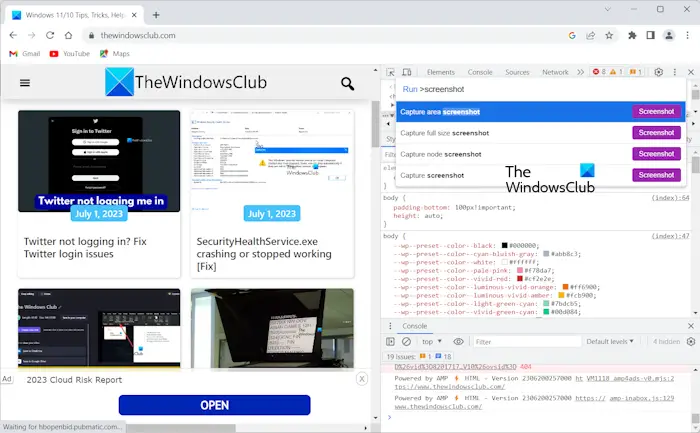Click the 19 Issues summary link
This screenshot has height=433, width=700.
coord(419,357)
